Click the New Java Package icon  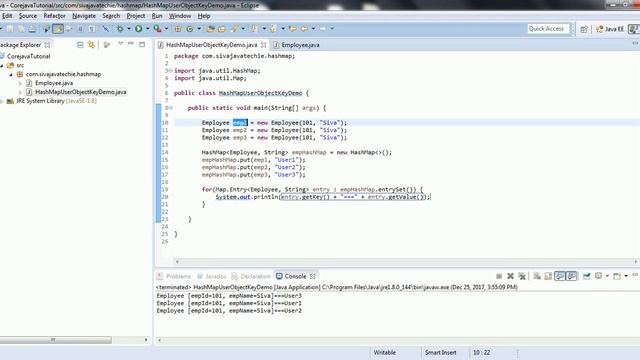coord(178,29)
